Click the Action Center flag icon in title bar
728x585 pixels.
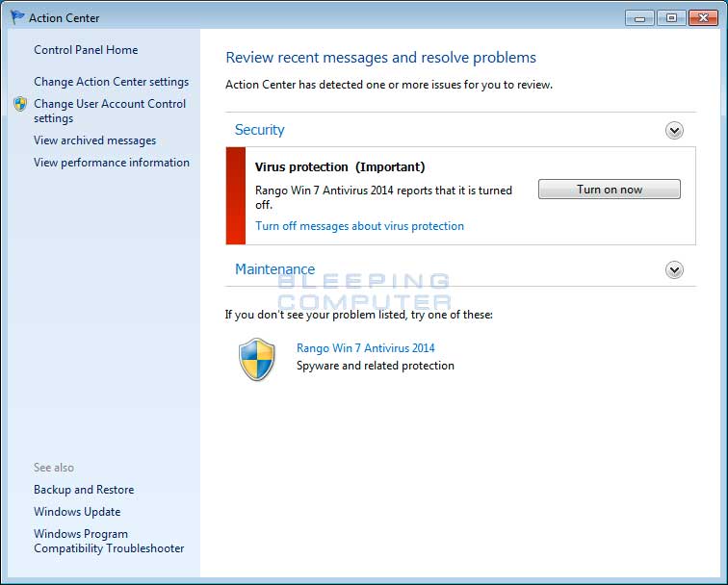(x=17, y=17)
